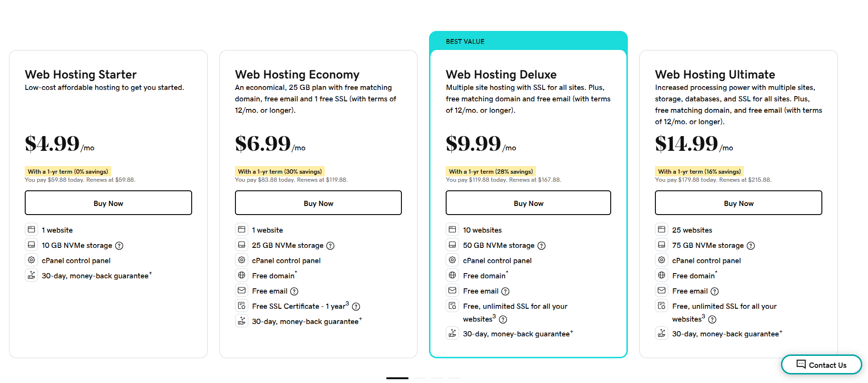Open the 10 GB NVMe storage tooltip on Starter

coord(119,246)
